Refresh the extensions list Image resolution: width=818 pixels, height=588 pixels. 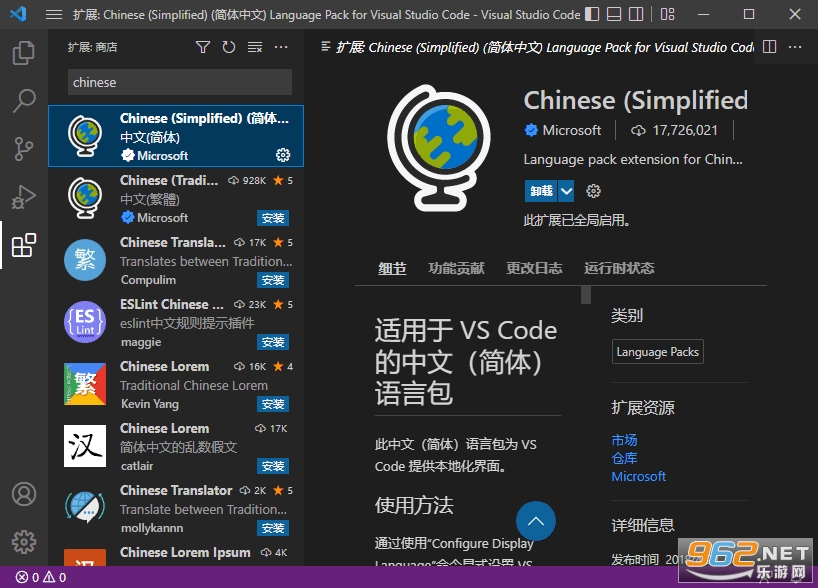click(228, 47)
